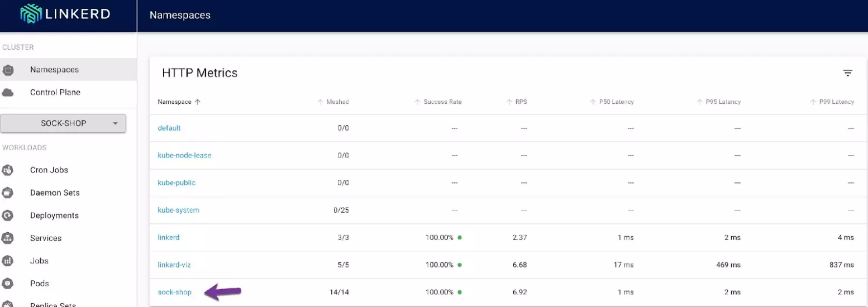Image resolution: width=868 pixels, height=307 pixels.
Task: Click the Services icon
Action: 8,238
